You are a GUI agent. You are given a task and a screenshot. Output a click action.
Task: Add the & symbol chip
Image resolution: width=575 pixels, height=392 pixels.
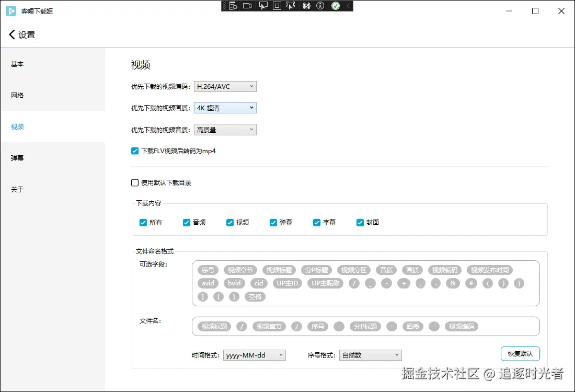tap(453, 283)
